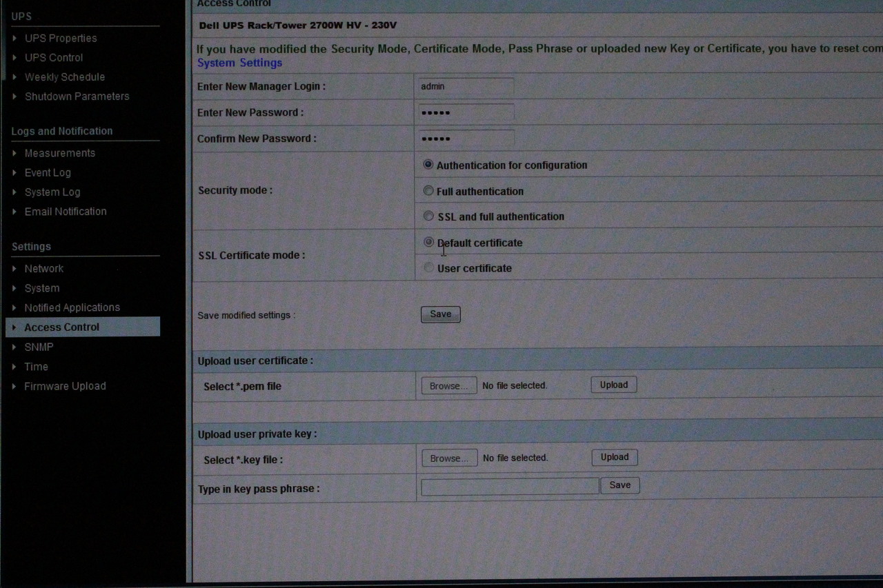This screenshot has width=883, height=588.
Task: Follow the System Settings link
Action: point(239,63)
